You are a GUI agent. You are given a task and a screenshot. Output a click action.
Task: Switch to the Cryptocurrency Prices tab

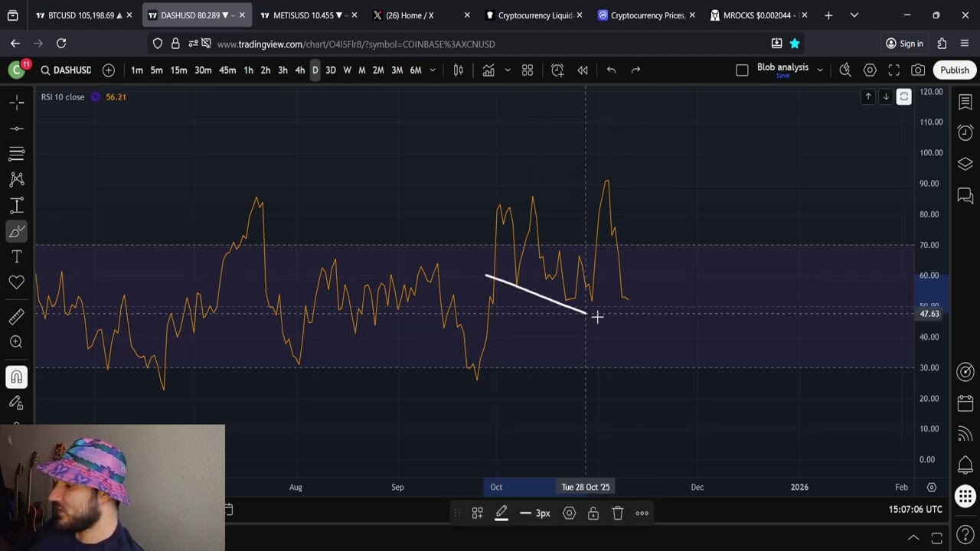pos(646,15)
